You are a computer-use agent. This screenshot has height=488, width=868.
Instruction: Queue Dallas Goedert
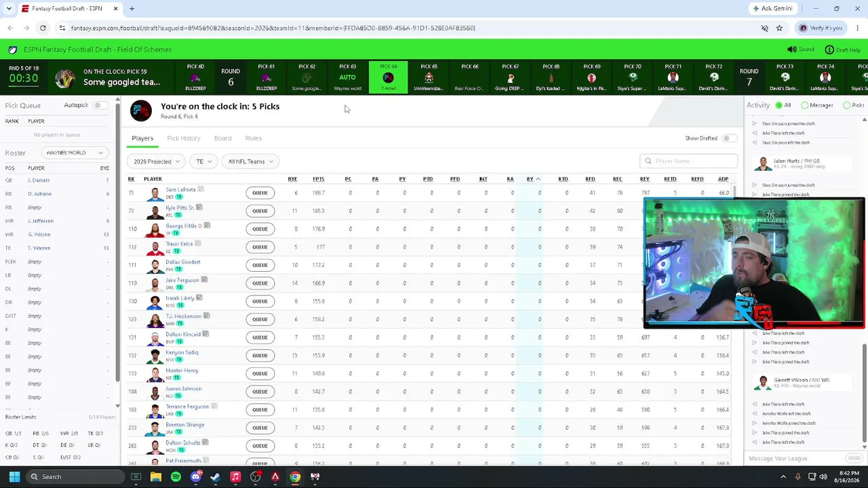(x=260, y=265)
